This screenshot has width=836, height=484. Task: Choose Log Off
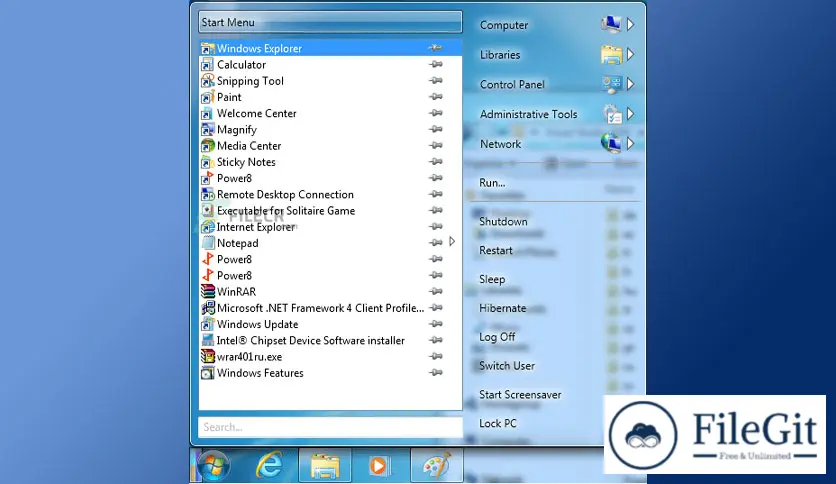click(497, 337)
